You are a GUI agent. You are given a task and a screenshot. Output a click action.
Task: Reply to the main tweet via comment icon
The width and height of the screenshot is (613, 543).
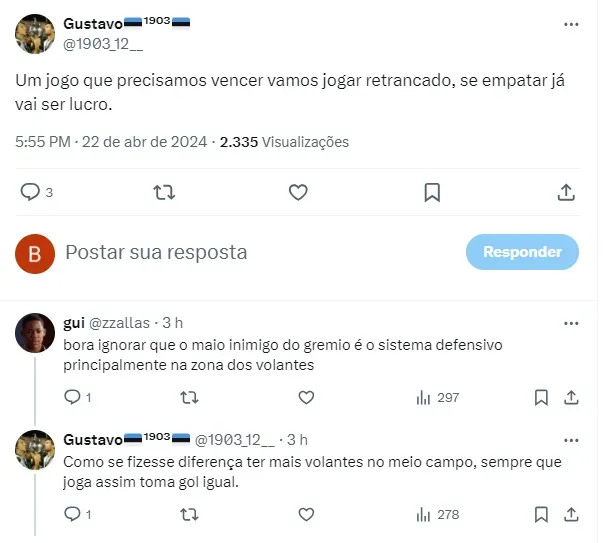[31, 192]
